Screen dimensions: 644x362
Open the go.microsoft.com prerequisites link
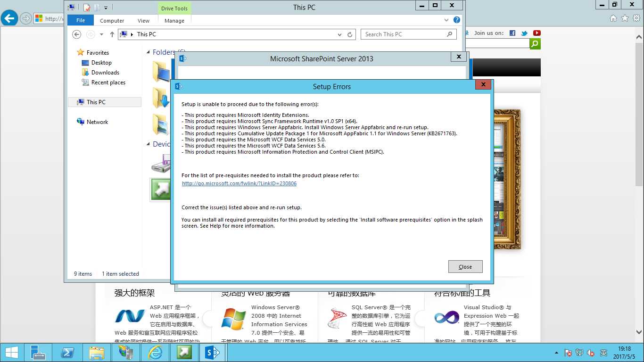pyautogui.click(x=239, y=183)
